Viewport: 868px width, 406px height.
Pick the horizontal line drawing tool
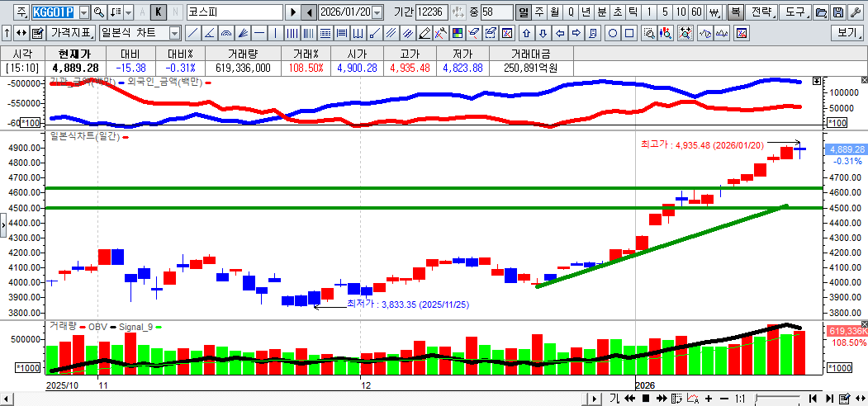[x=259, y=33]
